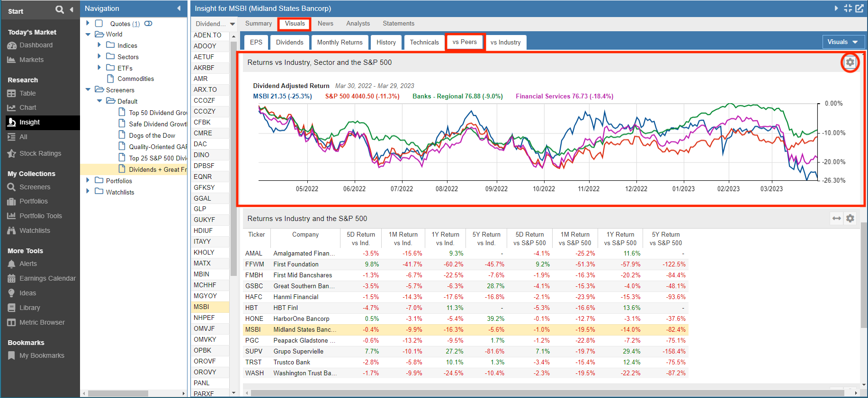This screenshot has height=398, width=868.
Task: Open Portfolios under My Collections
Action: (33, 201)
